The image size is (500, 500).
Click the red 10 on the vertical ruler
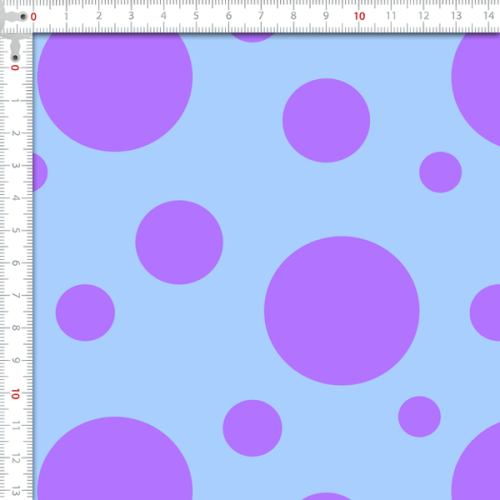pyautogui.click(x=15, y=394)
